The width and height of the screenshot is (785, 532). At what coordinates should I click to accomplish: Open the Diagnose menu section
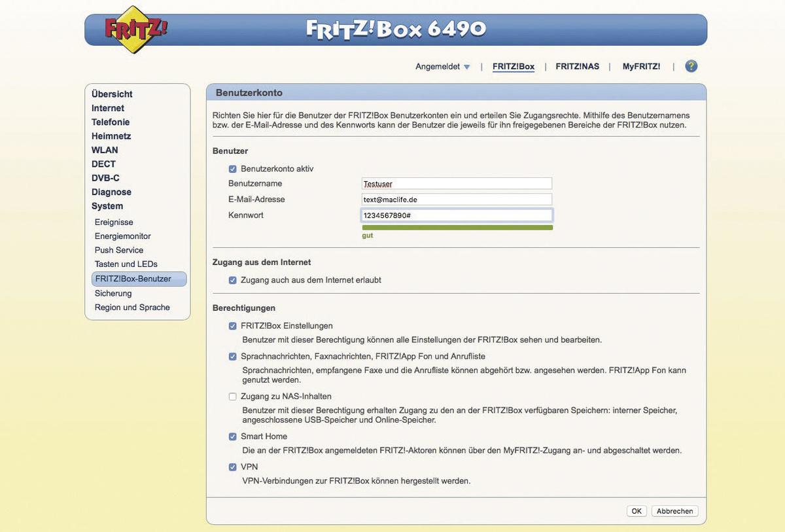pyautogui.click(x=111, y=192)
